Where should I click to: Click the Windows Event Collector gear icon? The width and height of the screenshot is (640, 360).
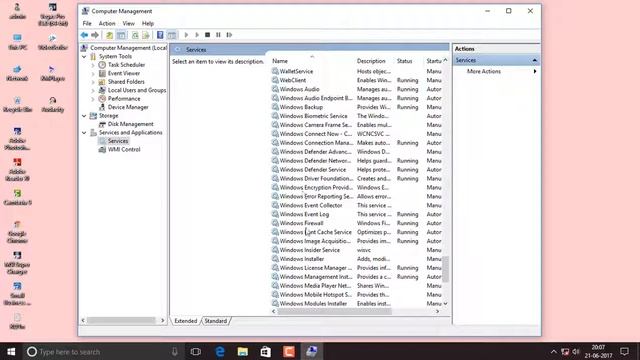coord(275,205)
